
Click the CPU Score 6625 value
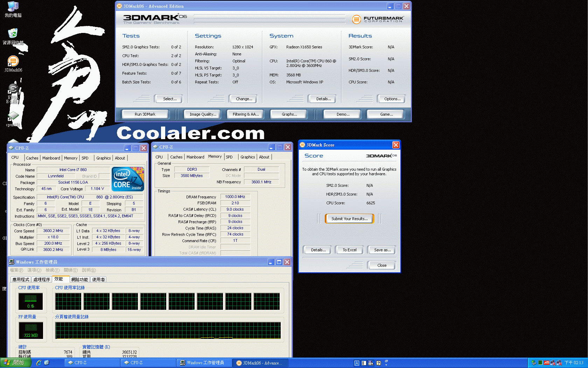pos(371,203)
